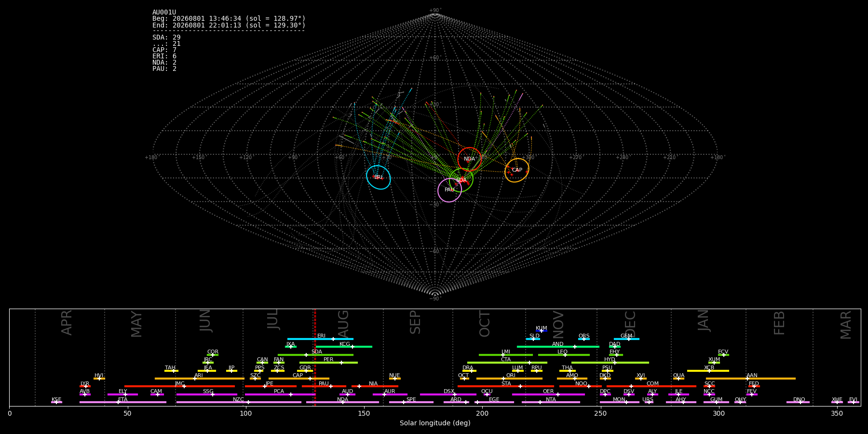Click the 300 tick label on longitude axis
868x434 pixels.
pyautogui.click(x=719, y=414)
